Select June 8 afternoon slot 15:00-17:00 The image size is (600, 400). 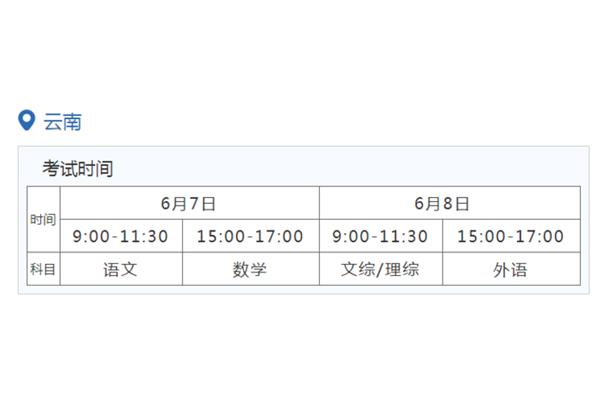coord(511,236)
